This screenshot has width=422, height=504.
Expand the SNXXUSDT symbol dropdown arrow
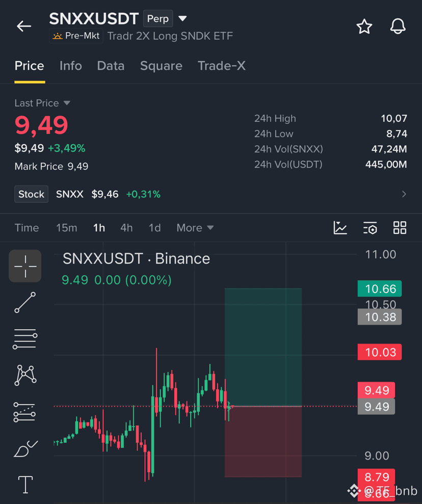(182, 19)
